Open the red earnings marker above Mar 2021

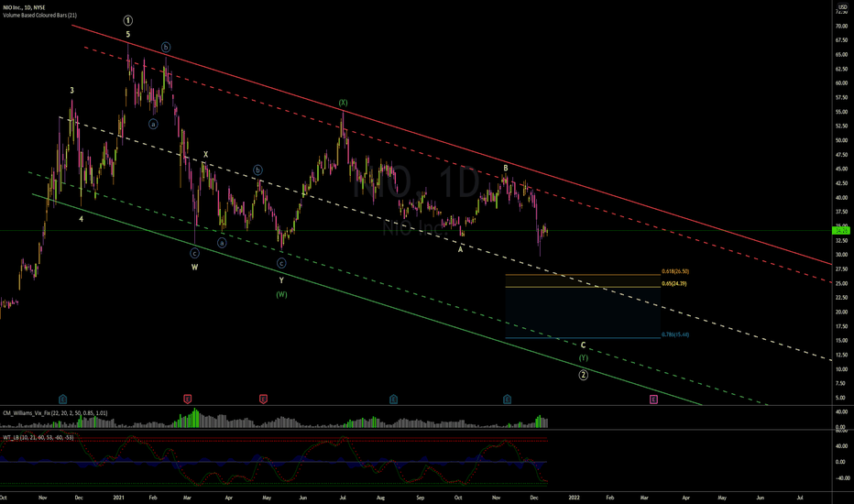[x=187, y=400]
